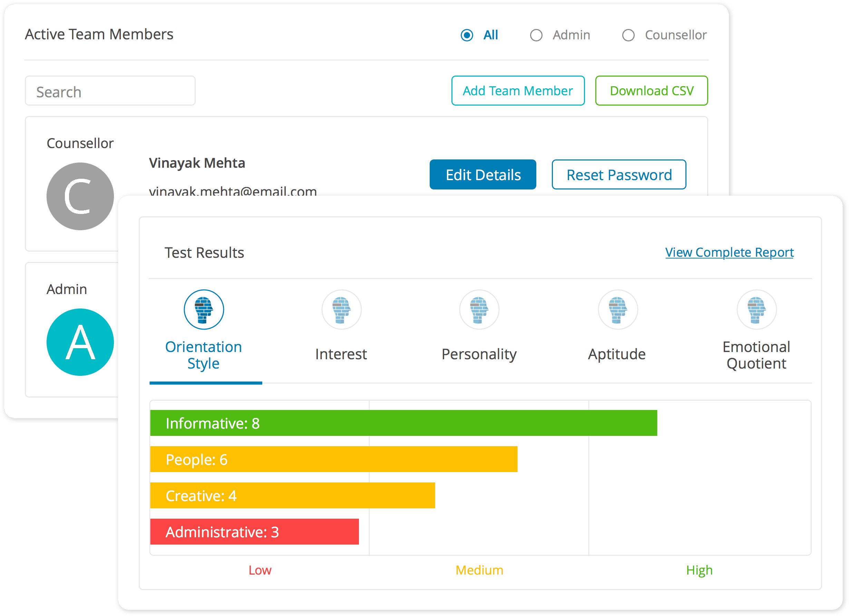This screenshot has height=616, width=849.
Task: Click the Reset Password button
Action: pos(619,175)
